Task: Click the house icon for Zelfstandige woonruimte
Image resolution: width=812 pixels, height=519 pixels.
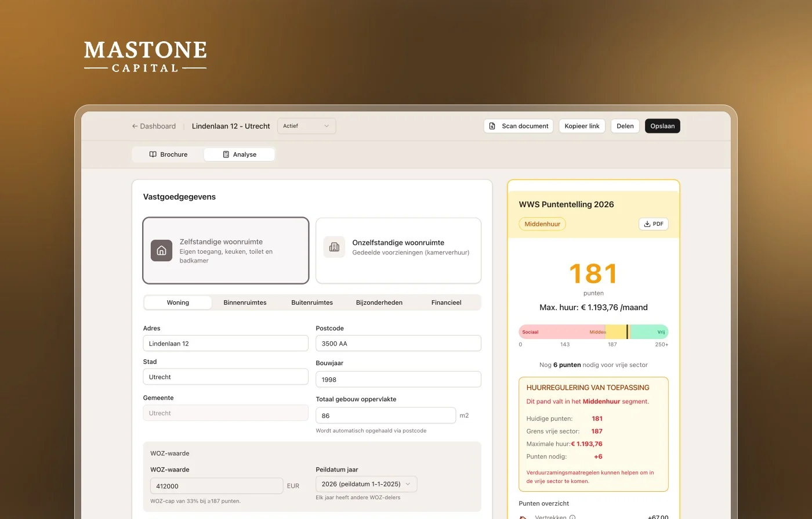Action: coord(162,251)
